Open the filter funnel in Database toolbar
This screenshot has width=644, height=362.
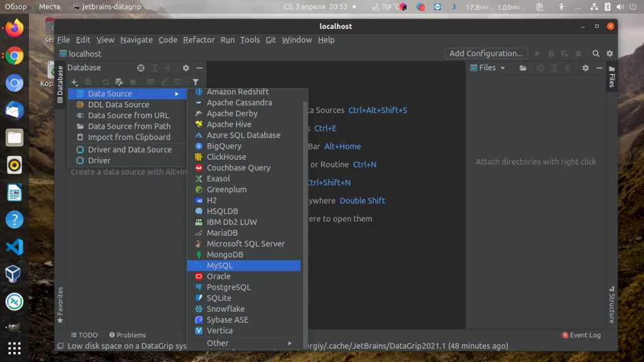(x=196, y=82)
